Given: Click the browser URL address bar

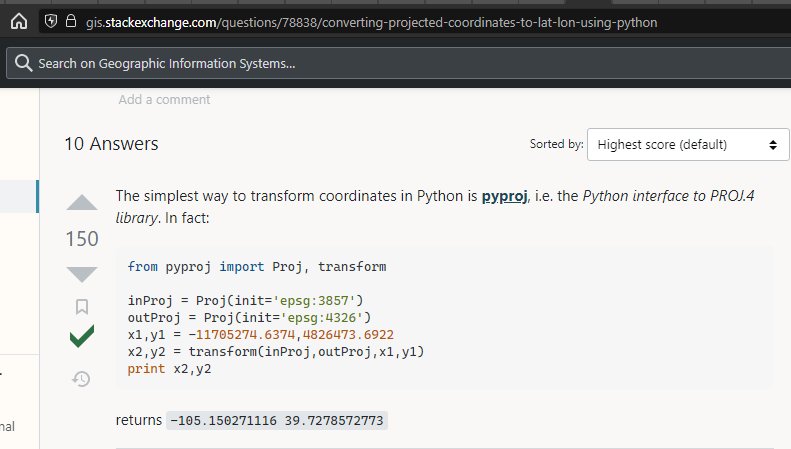Looking at the screenshot, I should pyautogui.click(x=414, y=22).
